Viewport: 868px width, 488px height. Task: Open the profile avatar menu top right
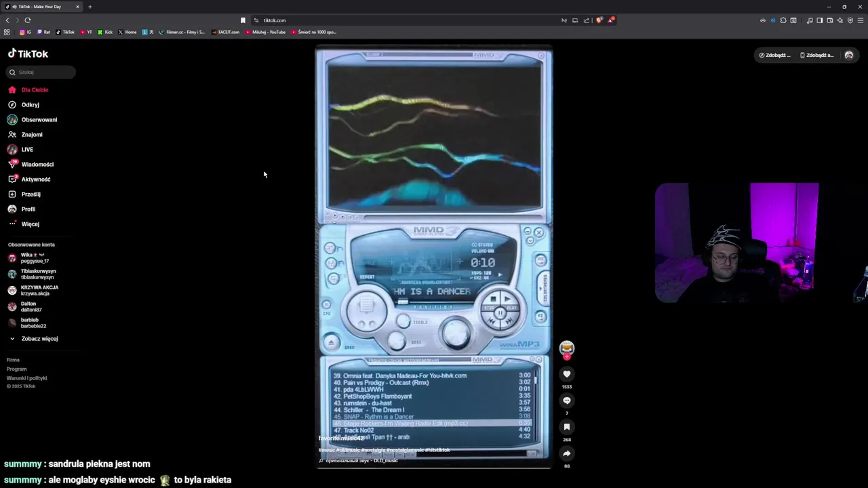click(x=849, y=55)
